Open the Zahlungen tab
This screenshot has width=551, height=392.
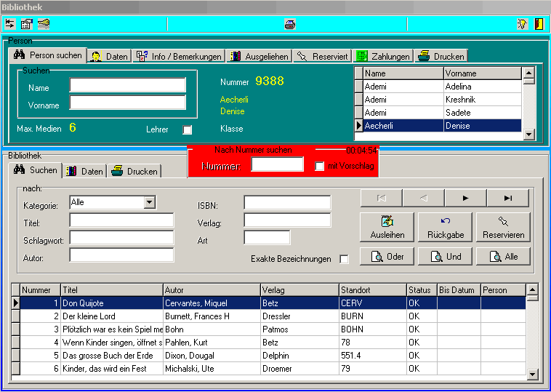pyautogui.click(x=383, y=56)
